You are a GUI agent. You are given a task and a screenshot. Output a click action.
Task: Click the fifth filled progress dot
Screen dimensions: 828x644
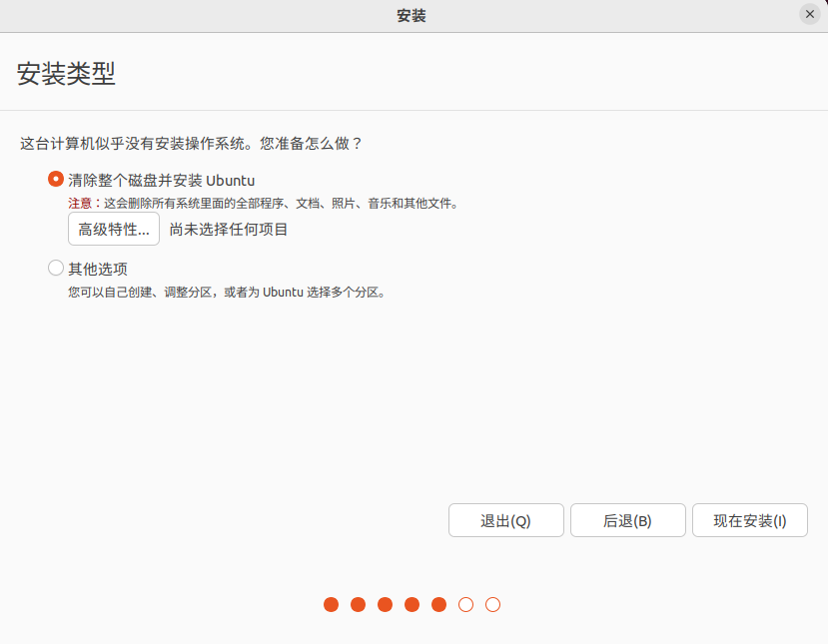tap(438, 604)
